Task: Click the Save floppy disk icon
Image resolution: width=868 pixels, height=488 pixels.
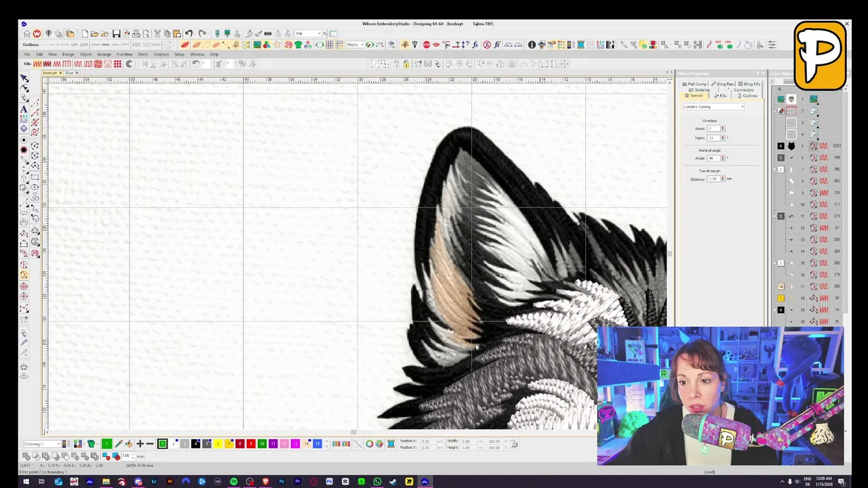Action: [x=116, y=34]
